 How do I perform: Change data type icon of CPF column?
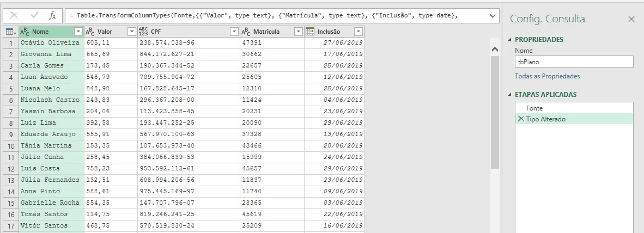tap(143, 32)
